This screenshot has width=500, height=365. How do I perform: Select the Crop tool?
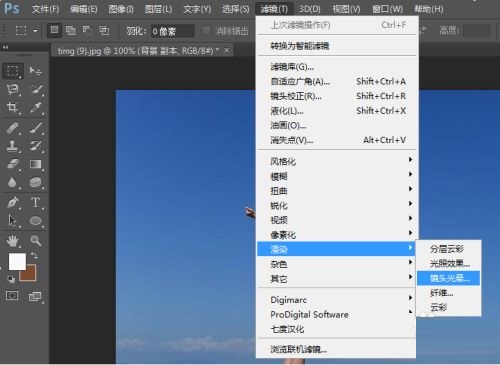click(x=12, y=107)
